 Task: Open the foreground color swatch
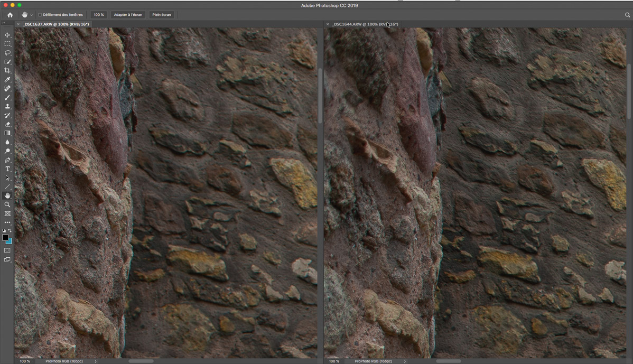tap(5, 238)
